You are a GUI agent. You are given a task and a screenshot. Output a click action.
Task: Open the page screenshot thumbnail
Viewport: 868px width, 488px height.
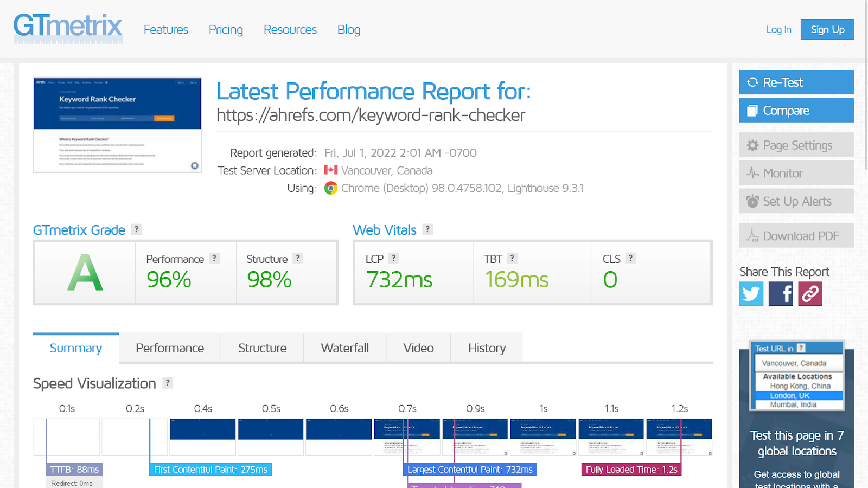[x=117, y=125]
